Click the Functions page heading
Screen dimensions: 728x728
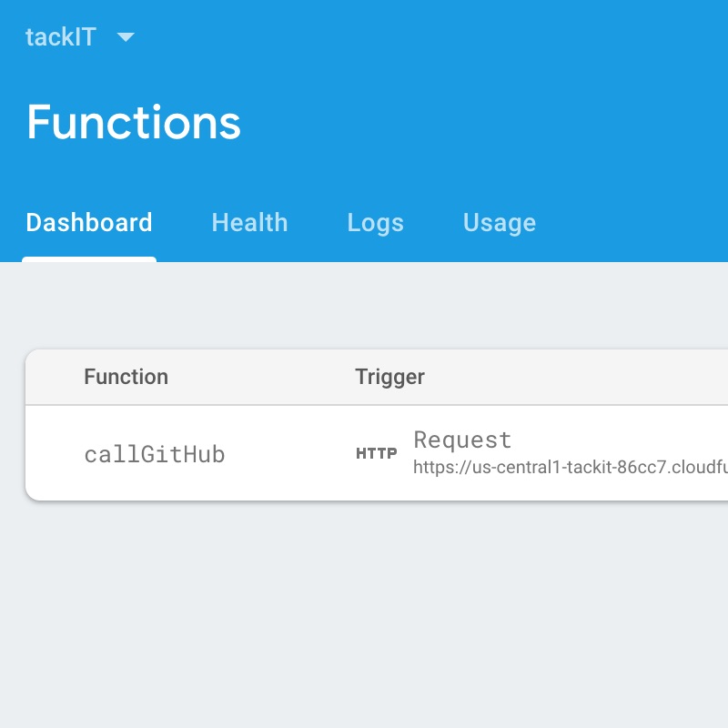pyautogui.click(x=134, y=122)
